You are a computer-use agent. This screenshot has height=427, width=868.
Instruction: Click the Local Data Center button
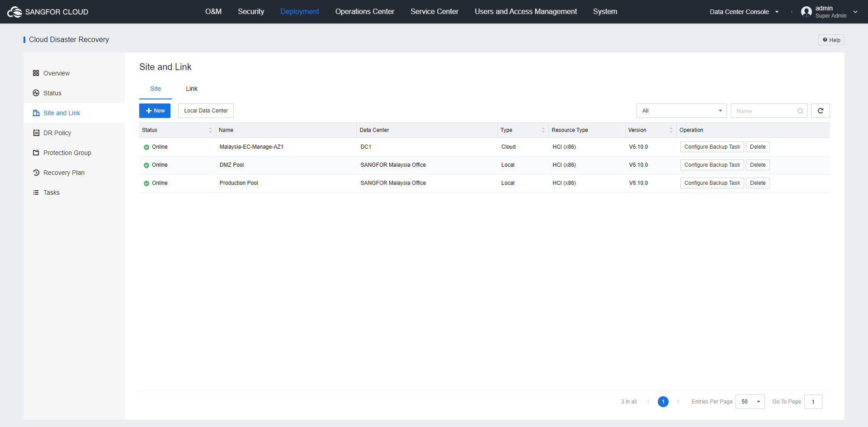click(206, 111)
